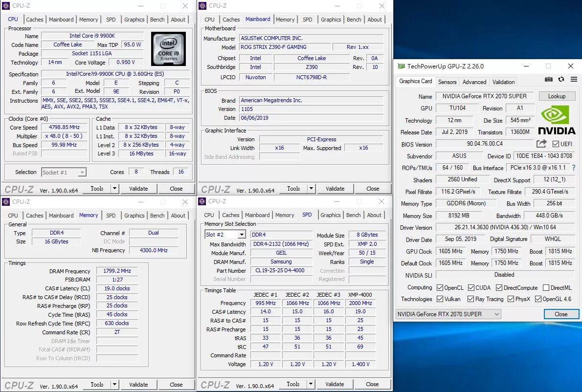Click DRAM Frequency 1799.2 MHz field

coord(117,271)
